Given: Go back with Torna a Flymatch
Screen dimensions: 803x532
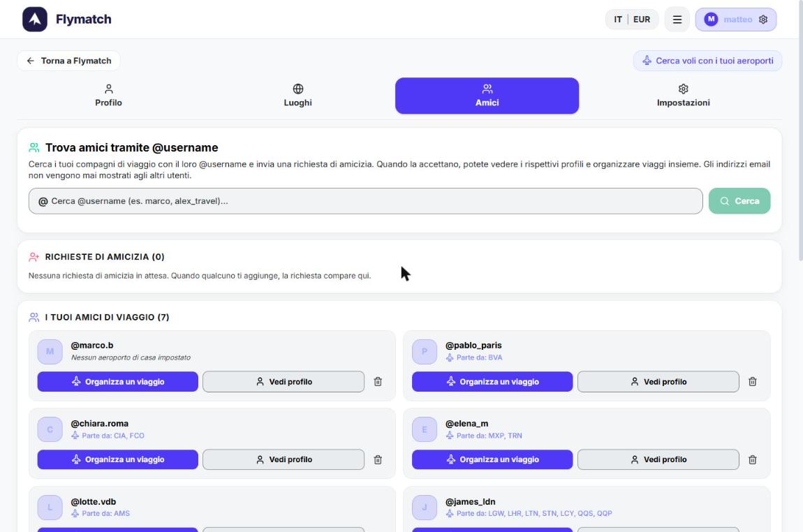Looking at the screenshot, I should coord(68,61).
